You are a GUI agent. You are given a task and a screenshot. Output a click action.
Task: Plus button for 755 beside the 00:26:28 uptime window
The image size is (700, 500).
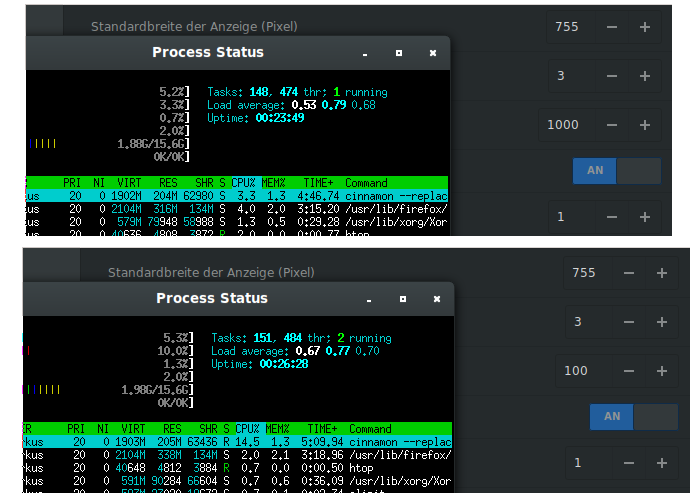pyautogui.click(x=662, y=273)
